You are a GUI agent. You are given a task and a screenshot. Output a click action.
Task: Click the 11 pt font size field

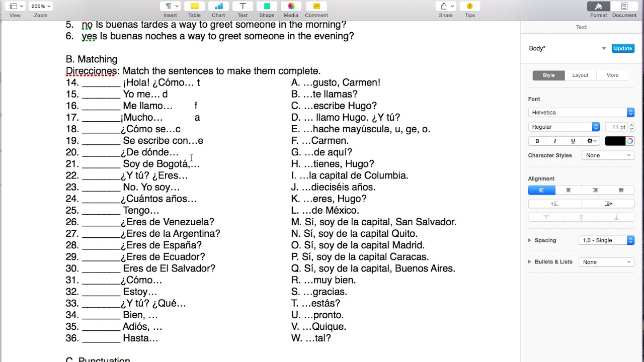616,127
